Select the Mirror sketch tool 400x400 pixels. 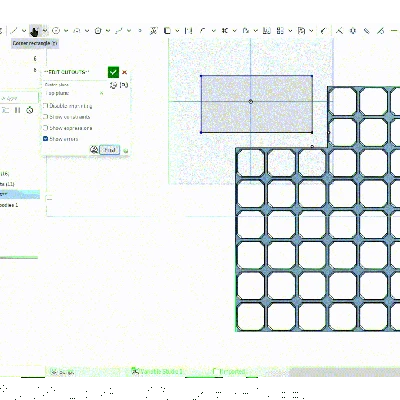pos(266,31)
